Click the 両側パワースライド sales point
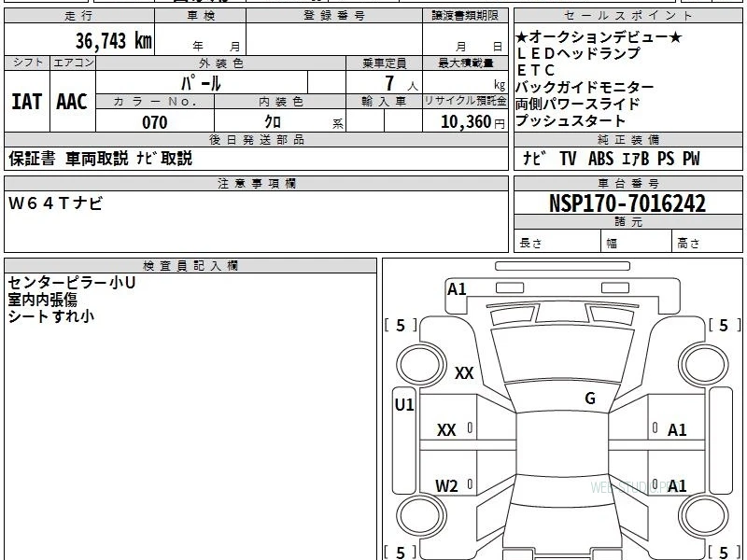Screen dimensions: 747x560 coord(577,104)
